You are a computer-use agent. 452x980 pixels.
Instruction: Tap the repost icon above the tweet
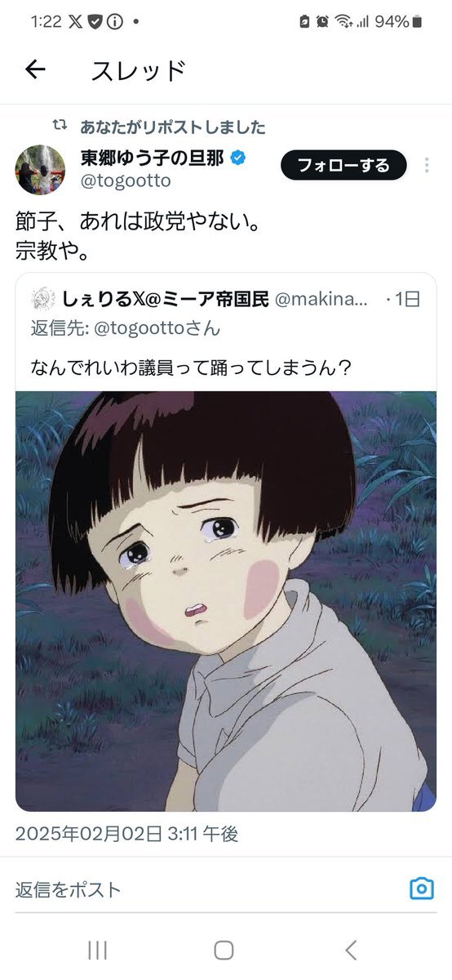click(60, 126)
